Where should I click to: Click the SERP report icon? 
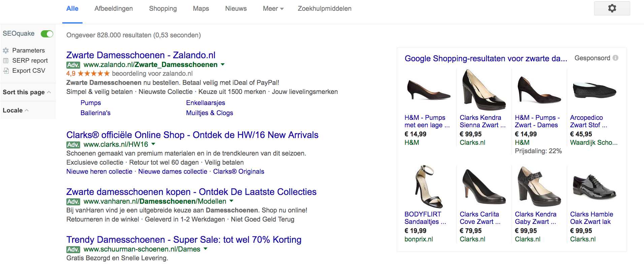click(x=6, y=61)
